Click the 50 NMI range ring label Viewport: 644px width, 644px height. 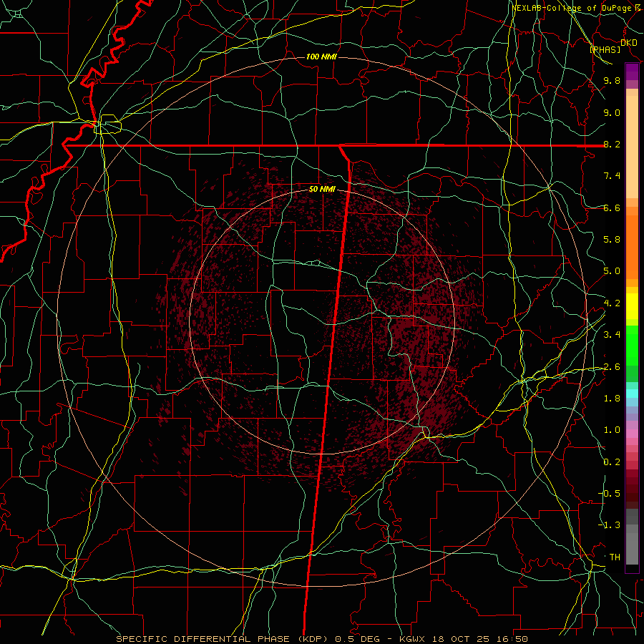322,190
